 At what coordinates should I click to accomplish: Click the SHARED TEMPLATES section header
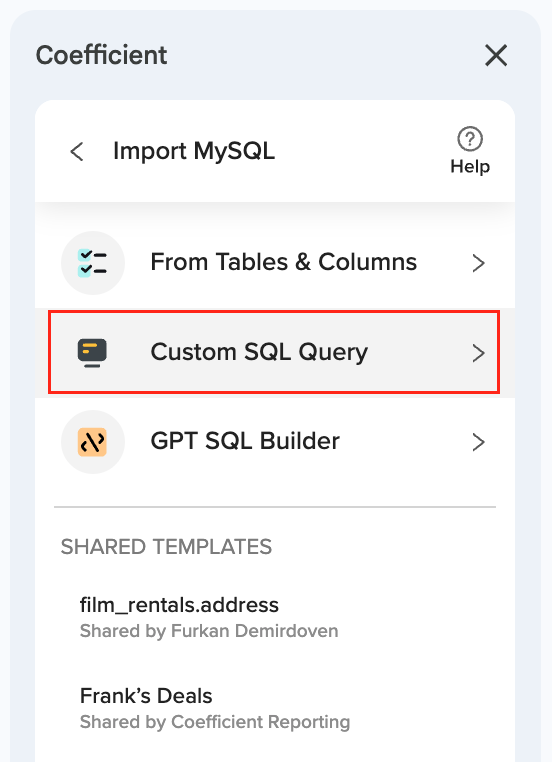(x=166, y=547)
